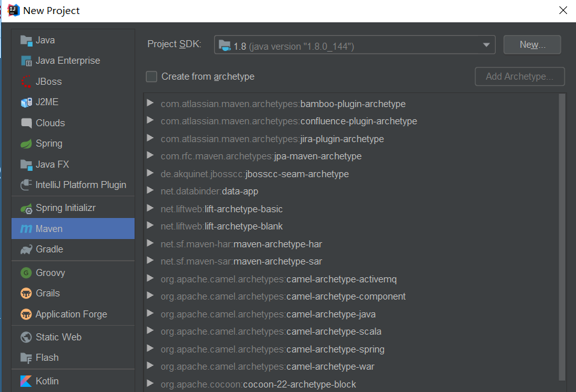Click the Add Archetype... button

pyautogui.click(x=519, y=76)
